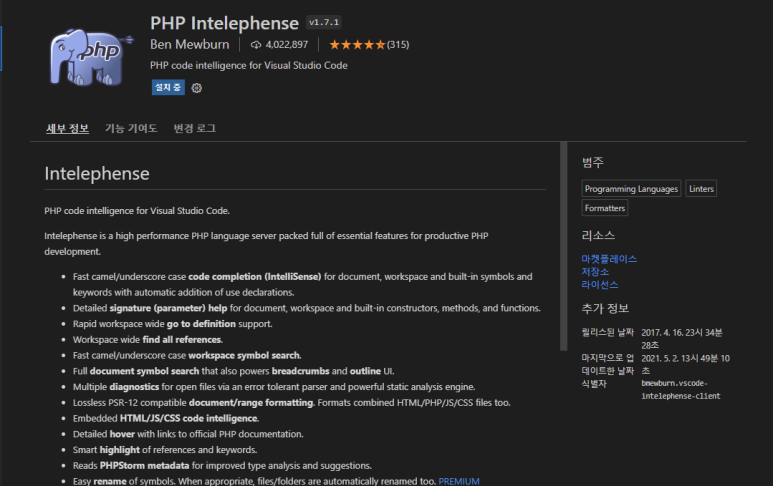Open the 마켓플레이스 resource link
The image size is (773, 486).
609,259
